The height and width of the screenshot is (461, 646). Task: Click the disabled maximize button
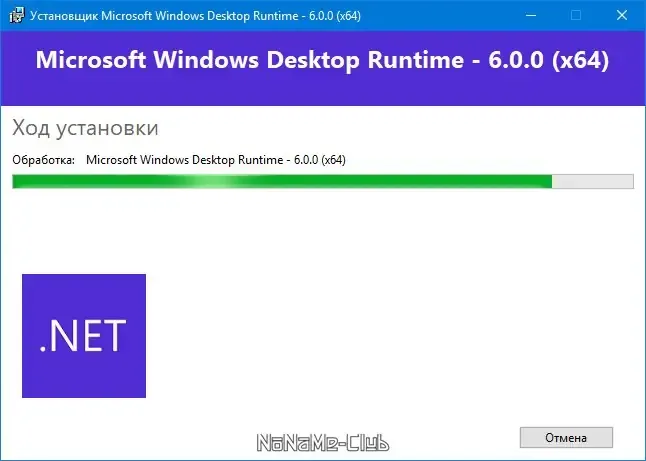point(576,16)
